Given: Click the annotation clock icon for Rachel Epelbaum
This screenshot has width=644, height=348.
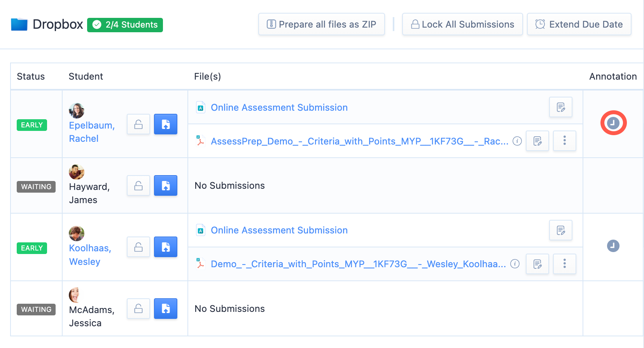Looking at the screenshot, I should [x=613, y=123].
